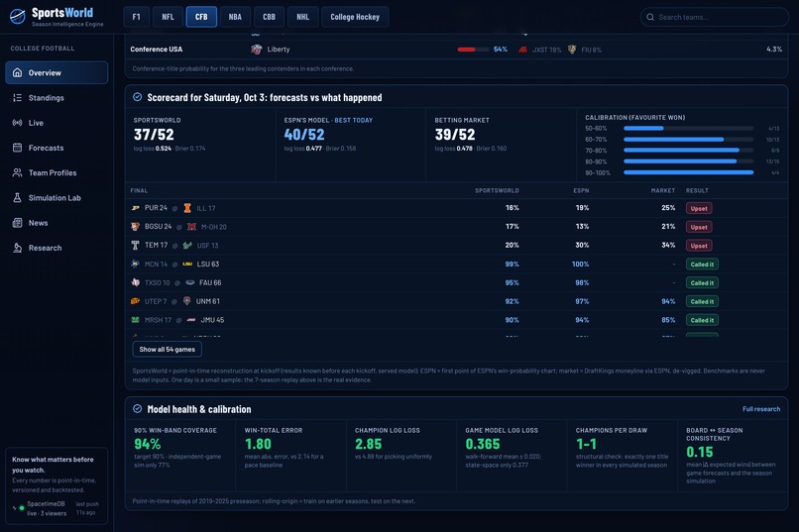Click the Simulation Lab flask icon
The height and width of the screenshot is (532, 799).
17,197
